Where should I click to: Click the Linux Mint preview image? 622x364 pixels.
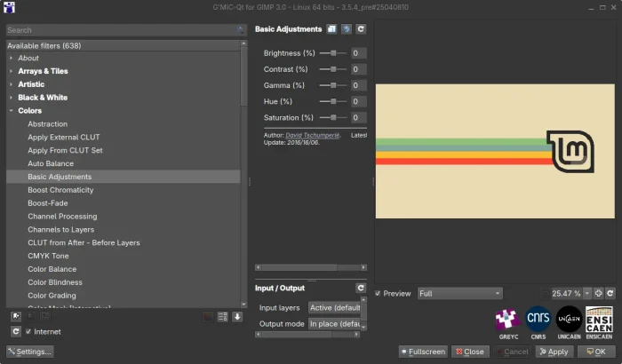click(x=495, y=151)
